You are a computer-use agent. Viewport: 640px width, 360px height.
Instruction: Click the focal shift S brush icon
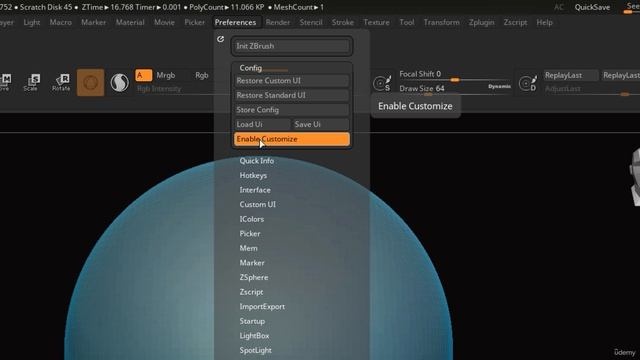[x=382, y=83]
